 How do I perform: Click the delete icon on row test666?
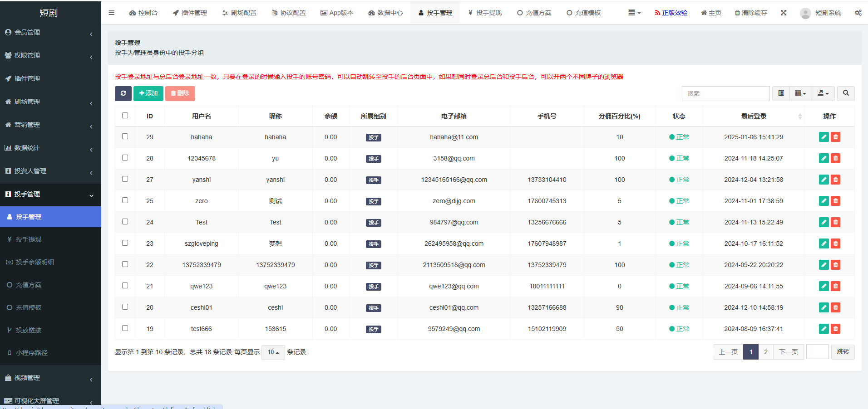[x=835, y=329]
